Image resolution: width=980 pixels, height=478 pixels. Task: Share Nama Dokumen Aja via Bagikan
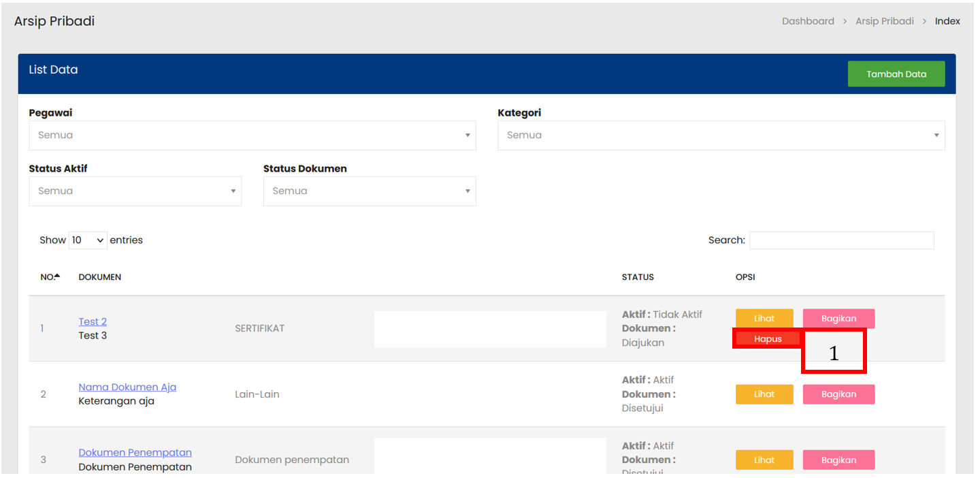pyautogui.click(x=838, y=394)
